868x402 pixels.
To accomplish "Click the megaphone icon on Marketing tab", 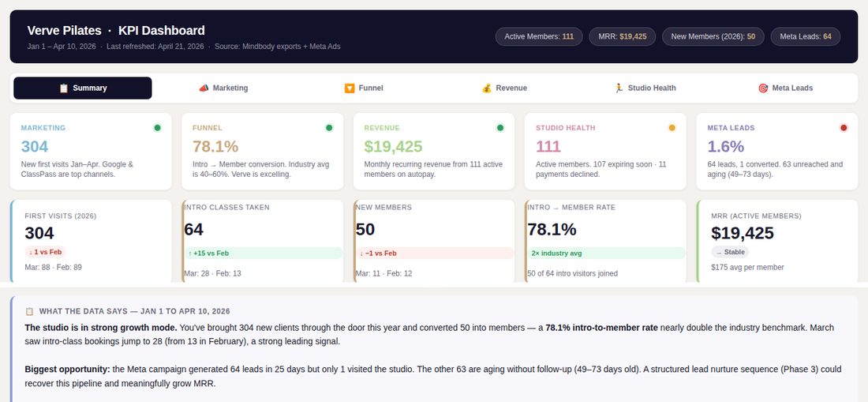I will coord(204,88).
